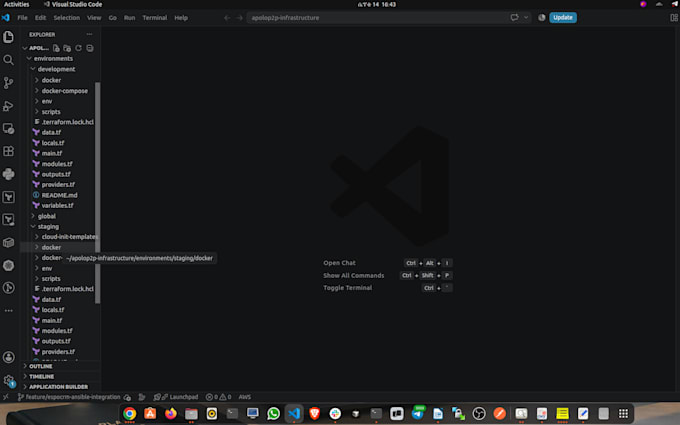Viewport: 680px width, 425px height.
Task: Collapse all folders in Explorer
Action: [90, 48]
